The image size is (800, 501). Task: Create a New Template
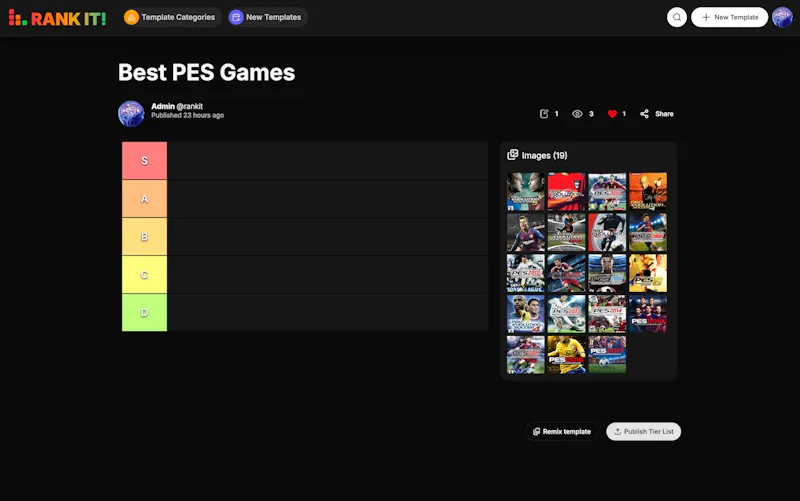point(729,17)
